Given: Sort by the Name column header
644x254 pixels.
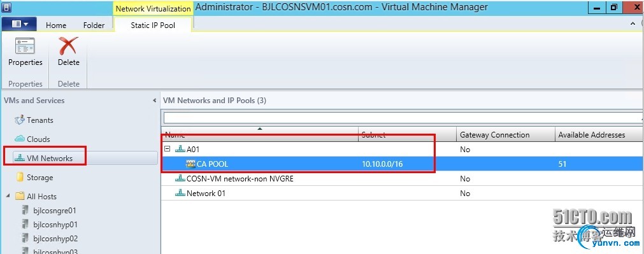Looking at the screenshot, I should (261, 134).
